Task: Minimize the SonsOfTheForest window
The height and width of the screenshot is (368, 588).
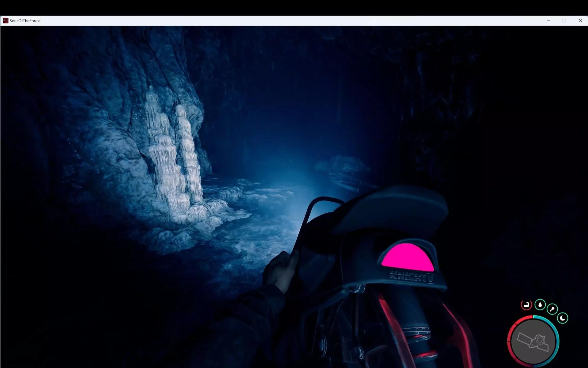Action: pyautogui.click(x=548, y=21)
